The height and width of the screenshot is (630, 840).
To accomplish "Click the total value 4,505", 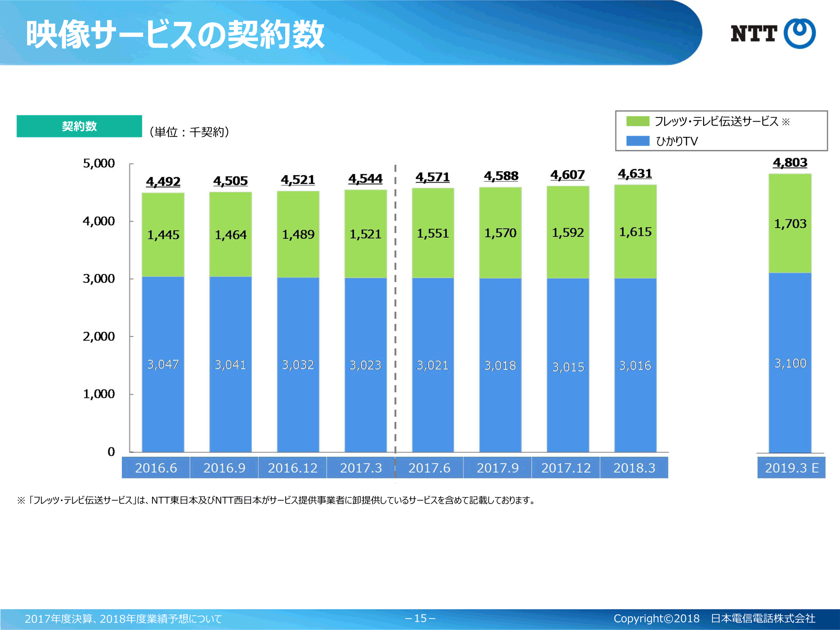I will (x=231, y=181).
